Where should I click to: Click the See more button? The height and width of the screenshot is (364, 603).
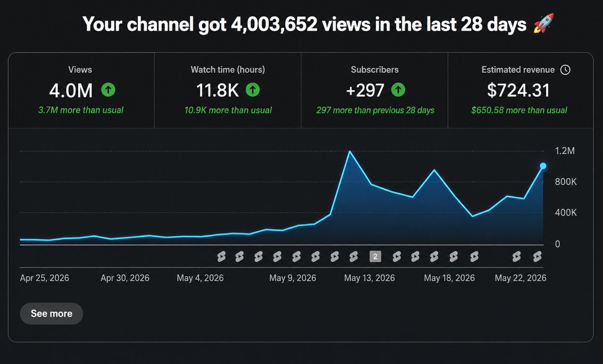[x=51, y=314]
